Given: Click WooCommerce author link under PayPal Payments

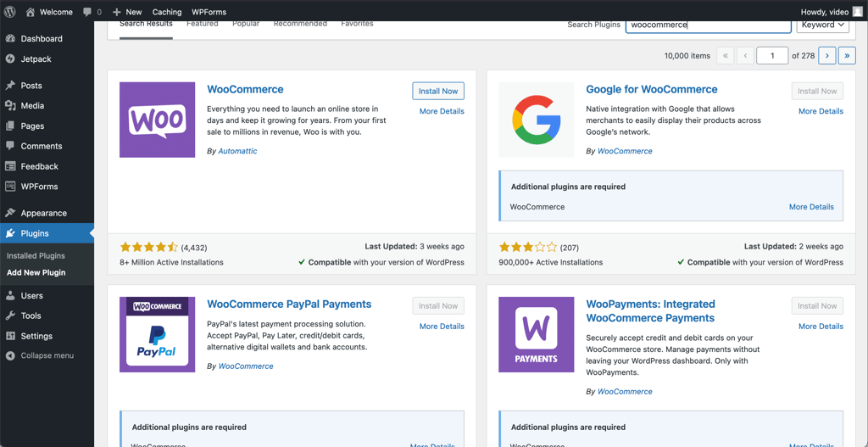Looking at the screenshot, I should click(x=246, y=366).
